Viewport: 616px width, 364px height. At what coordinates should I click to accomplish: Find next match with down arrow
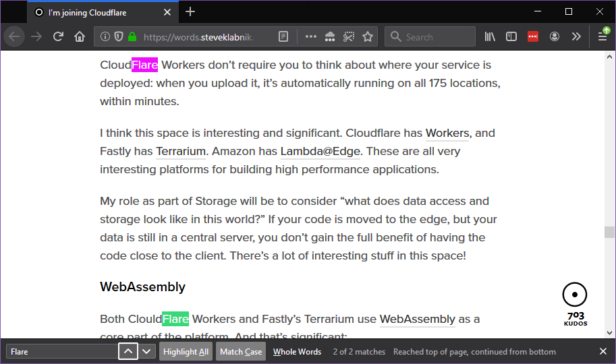pyautogui.click(x=146, y=351)
